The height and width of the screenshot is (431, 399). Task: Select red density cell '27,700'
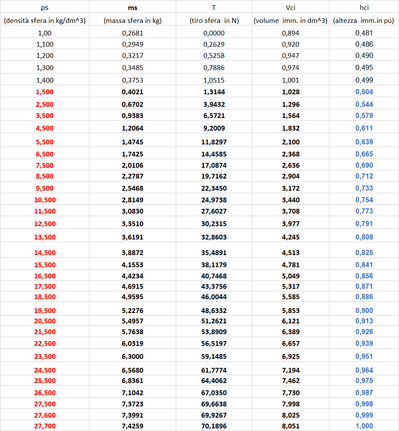coord(45,426)
